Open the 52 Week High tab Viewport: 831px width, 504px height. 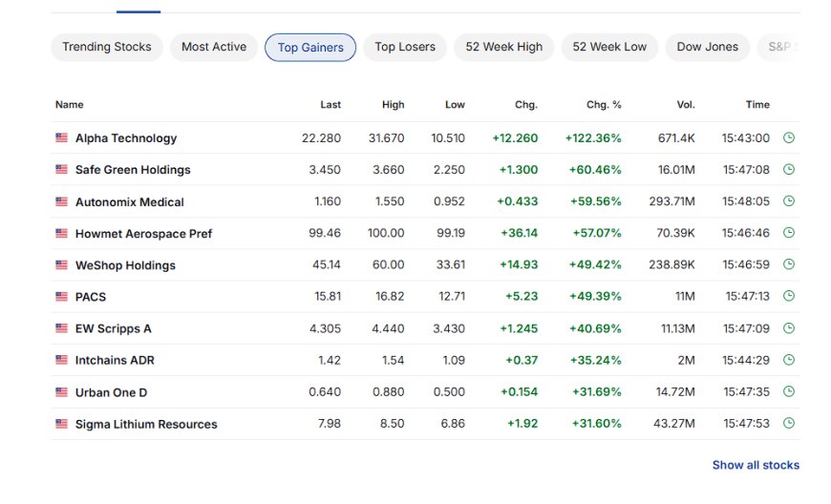pyautogui.click(x=504, y=47)
